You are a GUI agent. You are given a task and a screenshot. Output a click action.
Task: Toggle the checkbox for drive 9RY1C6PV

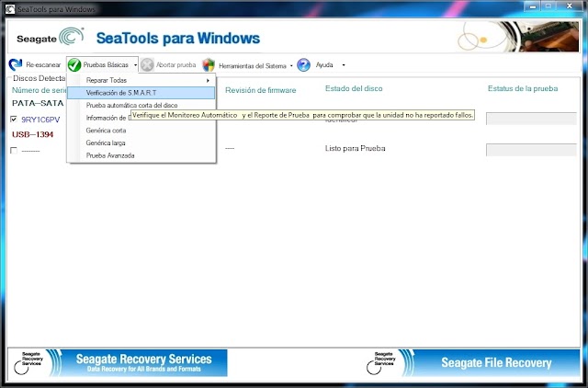click(14, 120)
